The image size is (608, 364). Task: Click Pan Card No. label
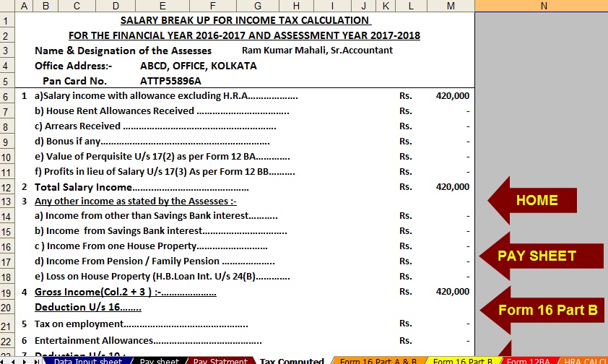[74, 81]
